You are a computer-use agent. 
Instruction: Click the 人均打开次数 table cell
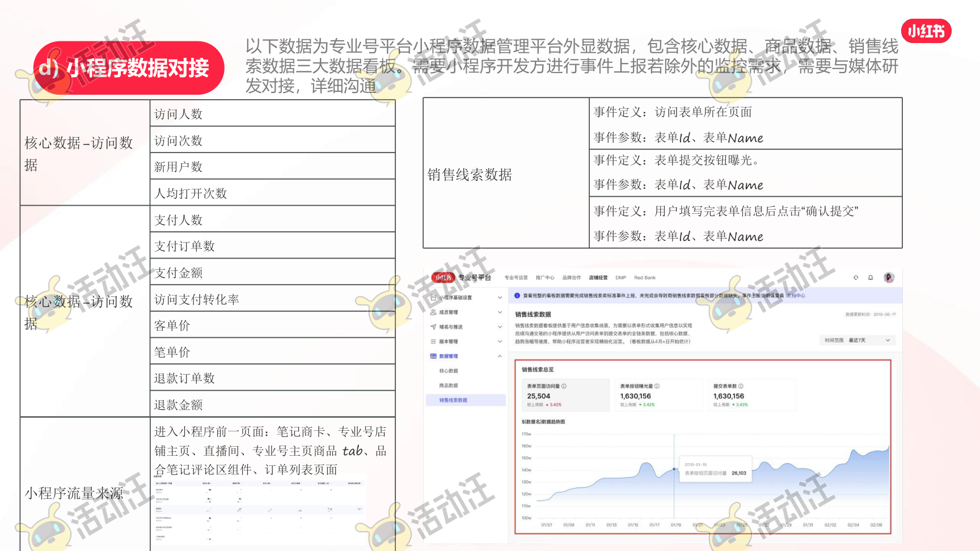(273, 193)
